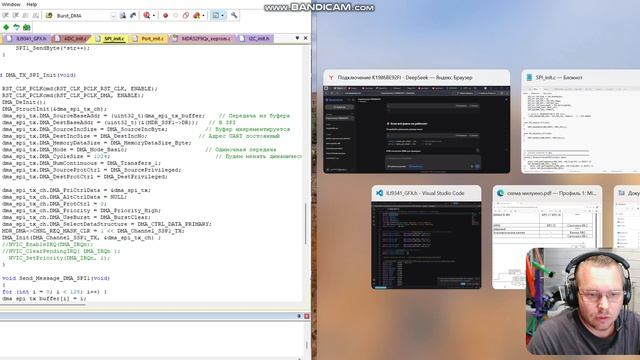Click the 'DMA_TX_SPI_Init(void)' function header
The image size is (640, 360).
tap(39, 75)
